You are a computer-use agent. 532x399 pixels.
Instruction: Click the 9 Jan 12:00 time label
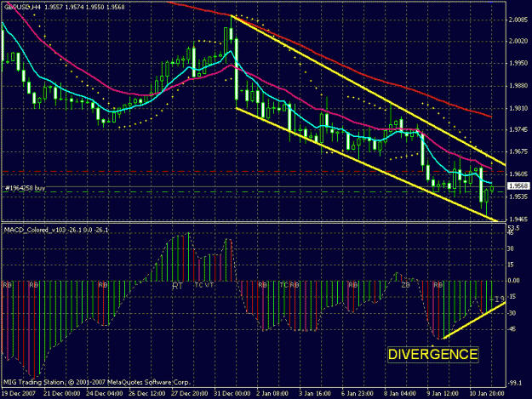point(443,394)
